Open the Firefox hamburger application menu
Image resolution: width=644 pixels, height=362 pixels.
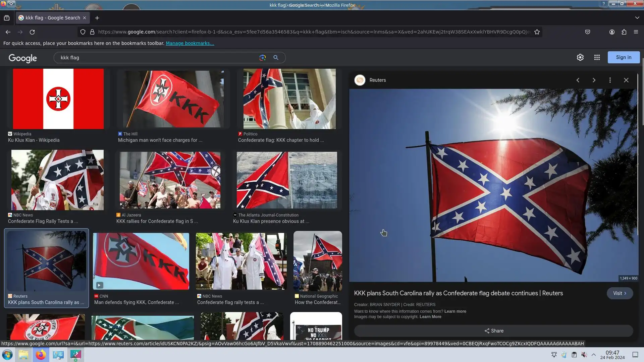point(636,32)
